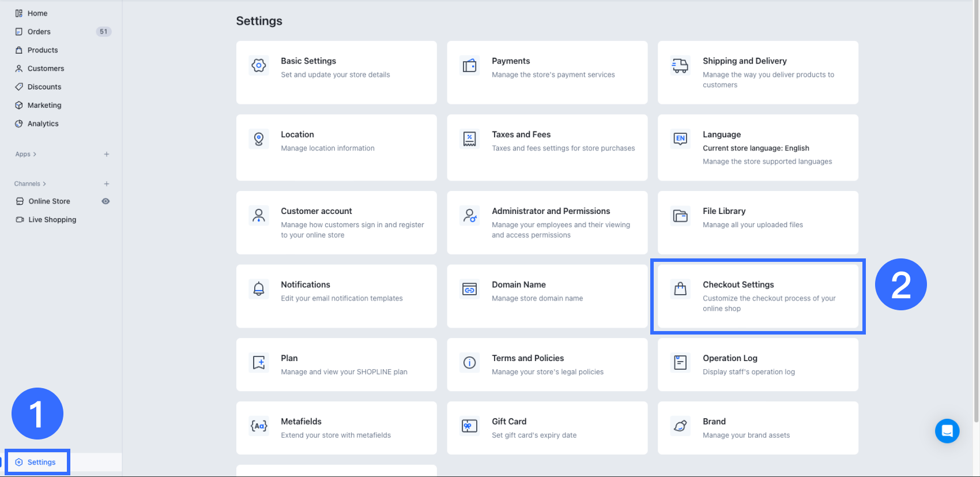Click the Location pin icon
Viewport: 980px width, 477px height.
(x=259, y=139)
